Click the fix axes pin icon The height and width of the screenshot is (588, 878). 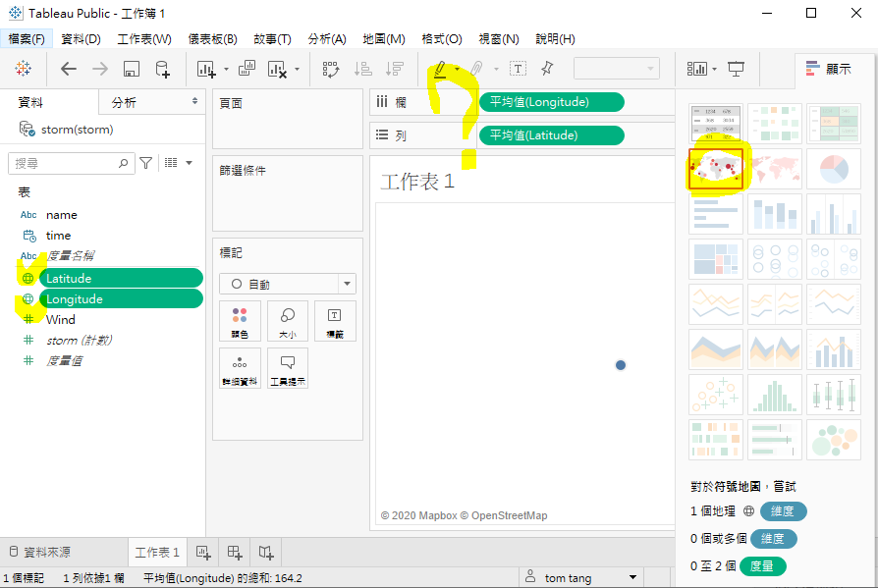coord(547,69)
